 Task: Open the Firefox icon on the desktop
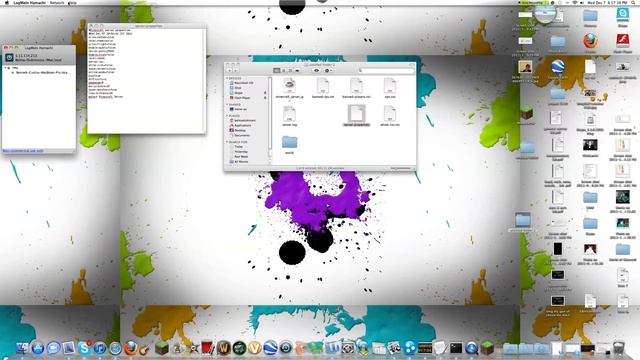590,42
